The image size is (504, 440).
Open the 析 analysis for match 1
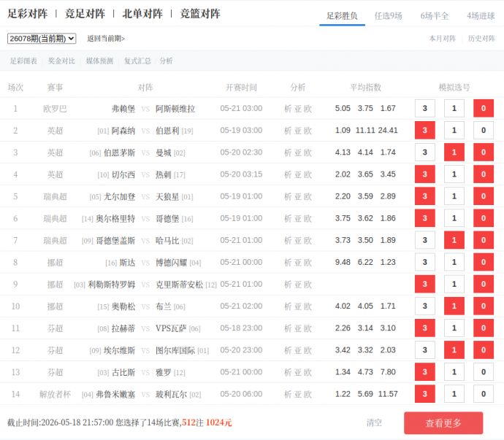point(288,109)
